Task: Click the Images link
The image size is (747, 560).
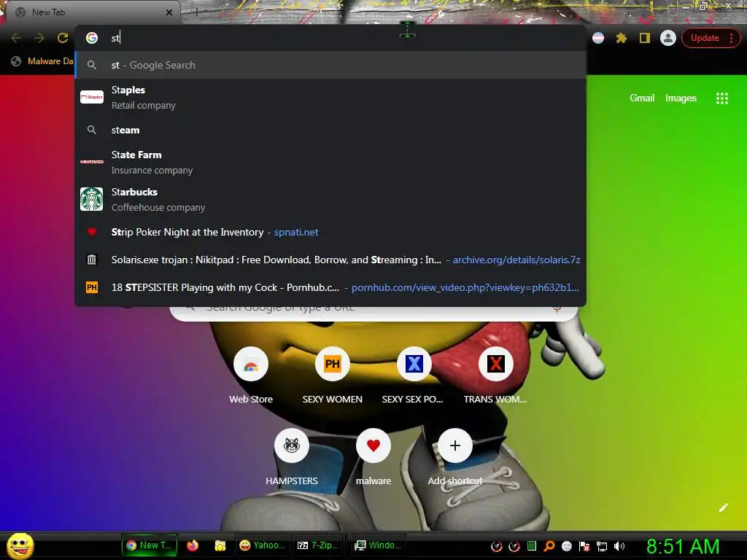Action: point(681,98)
